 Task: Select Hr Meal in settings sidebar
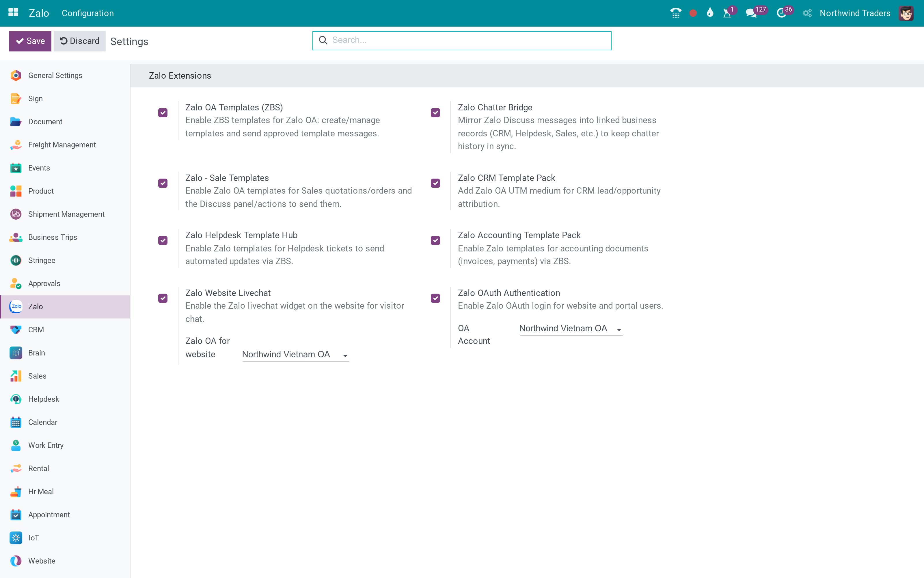65,492
